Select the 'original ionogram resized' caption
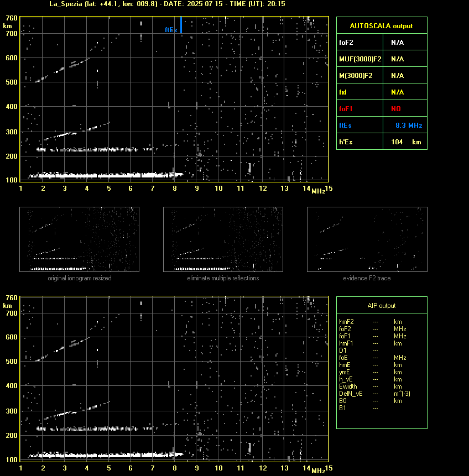 [x=80, y=278]
